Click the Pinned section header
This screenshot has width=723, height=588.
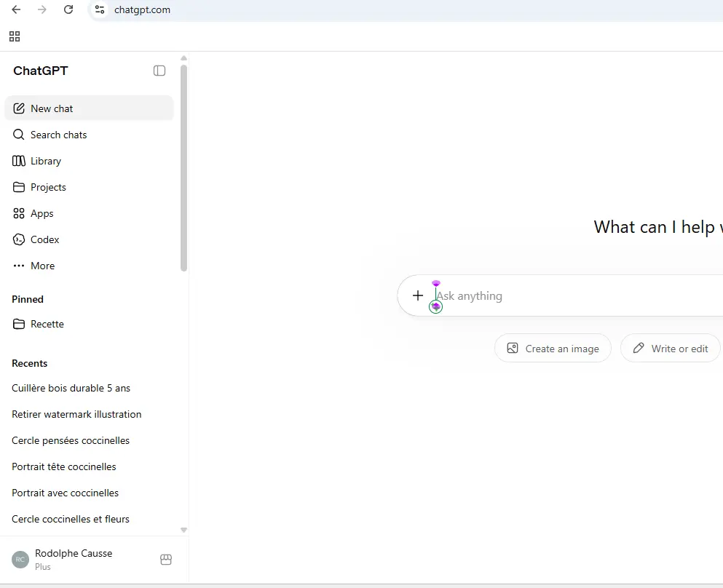(x=28, y=299)
